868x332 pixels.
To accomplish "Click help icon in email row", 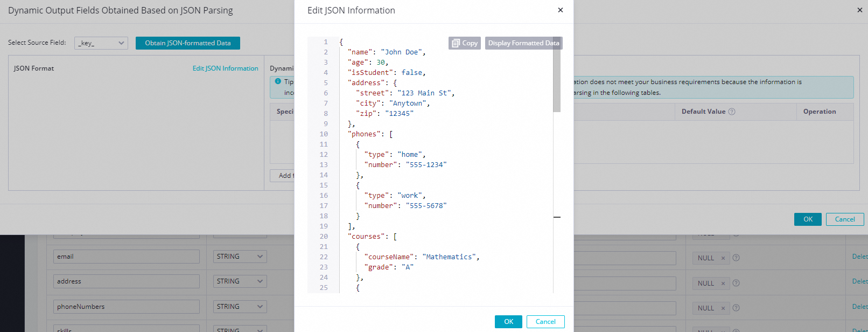I will tap(736, 258).
